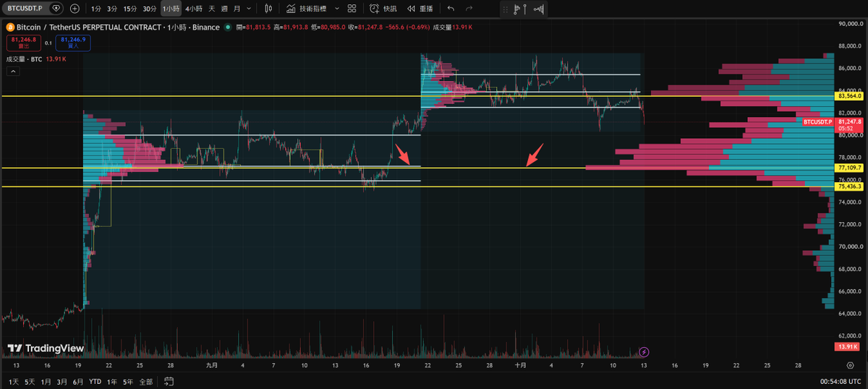Expand the interval list chevron
This screenshot has width=868, height=389.
pos(249,9)
